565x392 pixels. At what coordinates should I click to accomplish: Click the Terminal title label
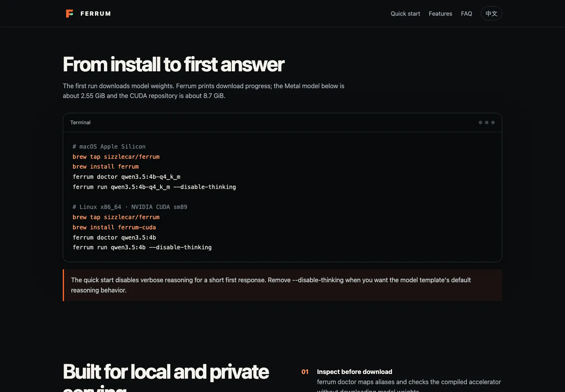click(x=80, y=123)
